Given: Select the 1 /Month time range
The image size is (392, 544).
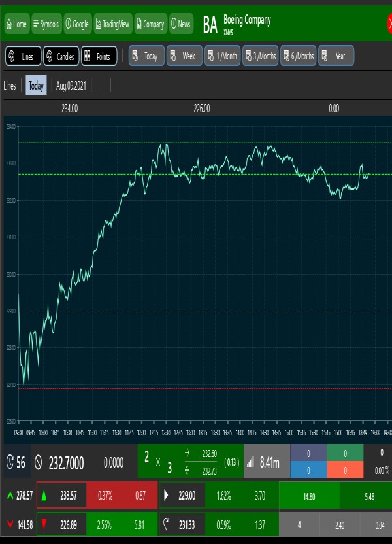Looking at the screenshot, I should pos(222,56).
